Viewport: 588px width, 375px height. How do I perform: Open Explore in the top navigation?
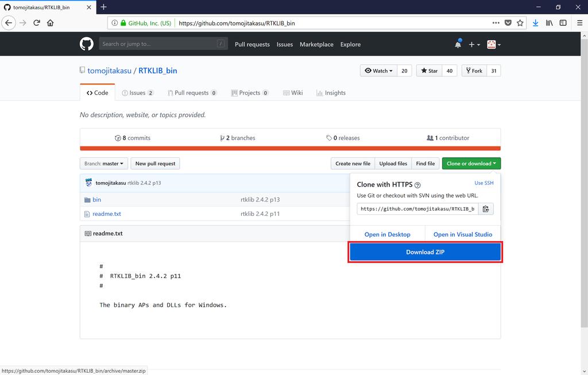tap(351, 44)
